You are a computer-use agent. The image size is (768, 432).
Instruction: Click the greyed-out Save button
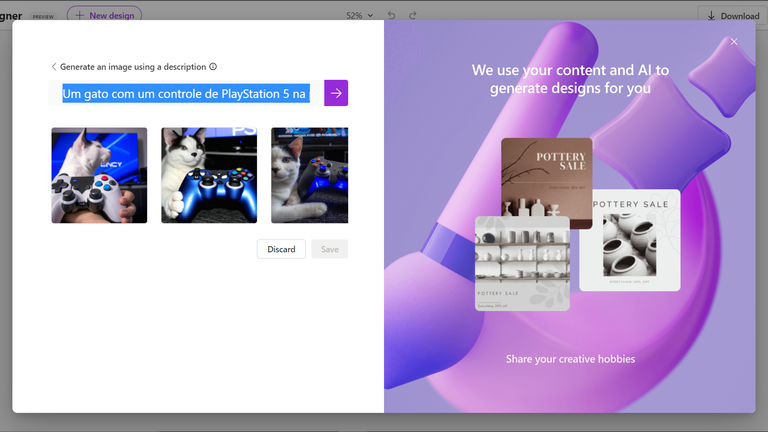pyautogui.click(x=330, y=249)
